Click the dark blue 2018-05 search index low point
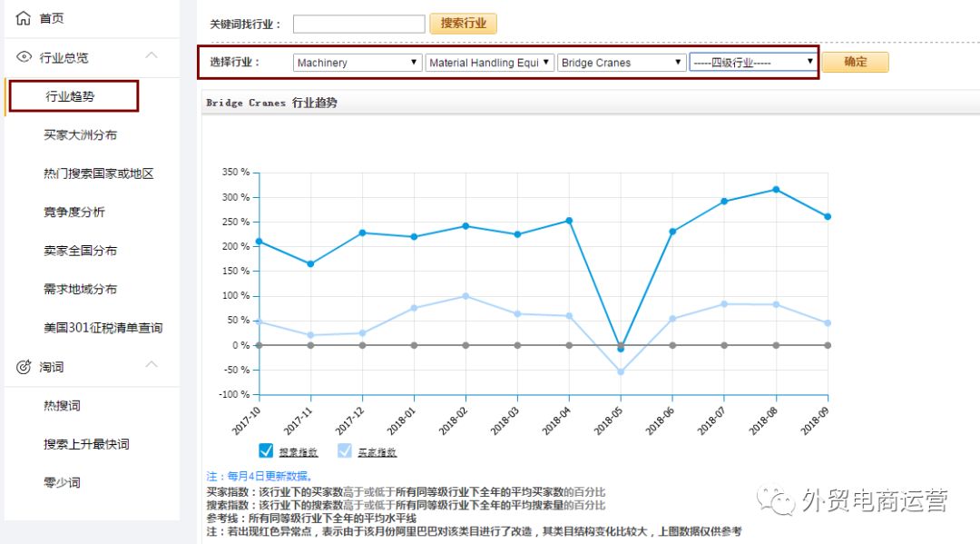980x544 pixels. point(621,349)
